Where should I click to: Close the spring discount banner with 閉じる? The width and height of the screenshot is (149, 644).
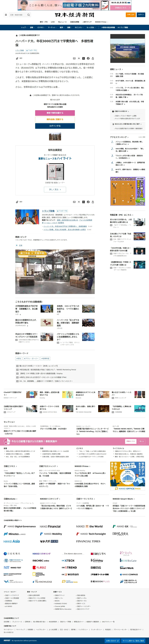coord(142,441)
